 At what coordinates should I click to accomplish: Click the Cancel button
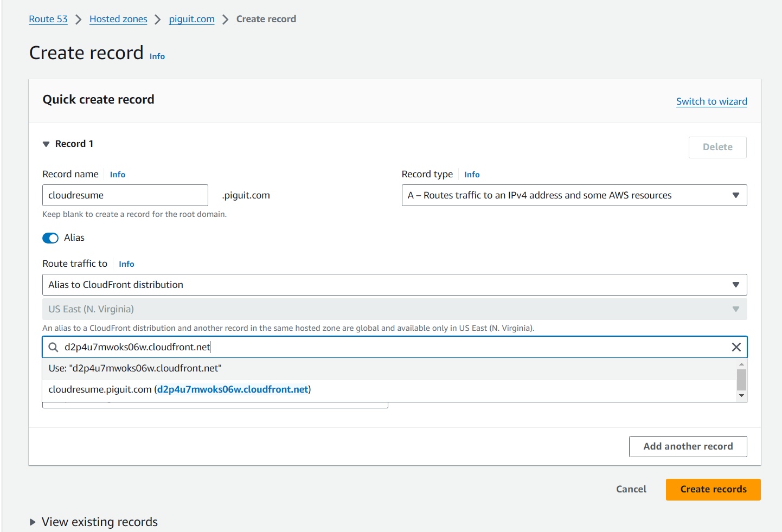pos(631,489)
